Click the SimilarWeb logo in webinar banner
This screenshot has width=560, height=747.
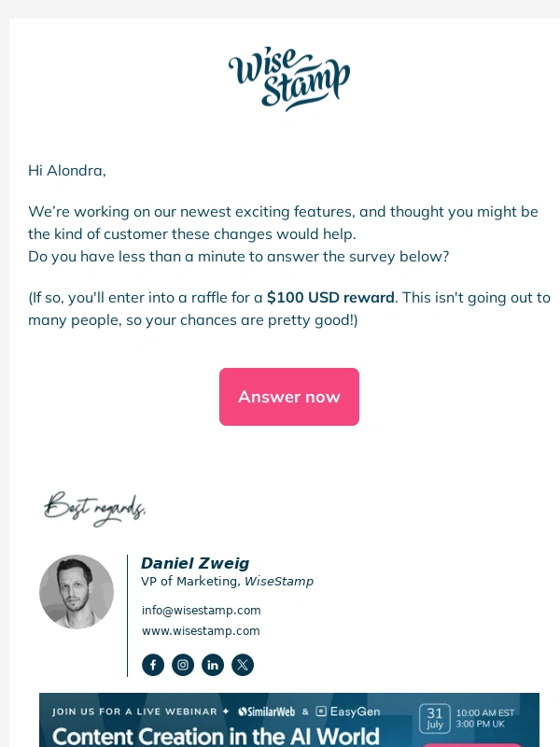pyautogui.click(x=266, y=712)
